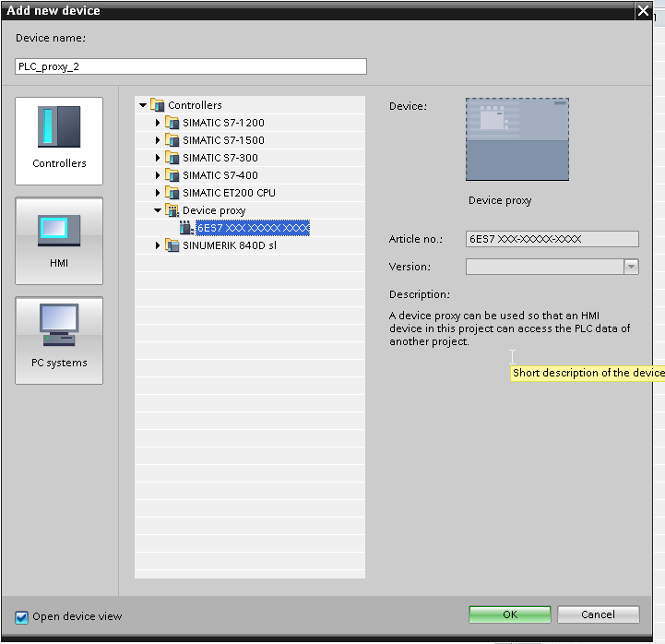The height and width of the screenshot is (644, 665).
Task: Click the SIMATIC ET200 CPU folder icon
Action: click(x=172, y=193)
